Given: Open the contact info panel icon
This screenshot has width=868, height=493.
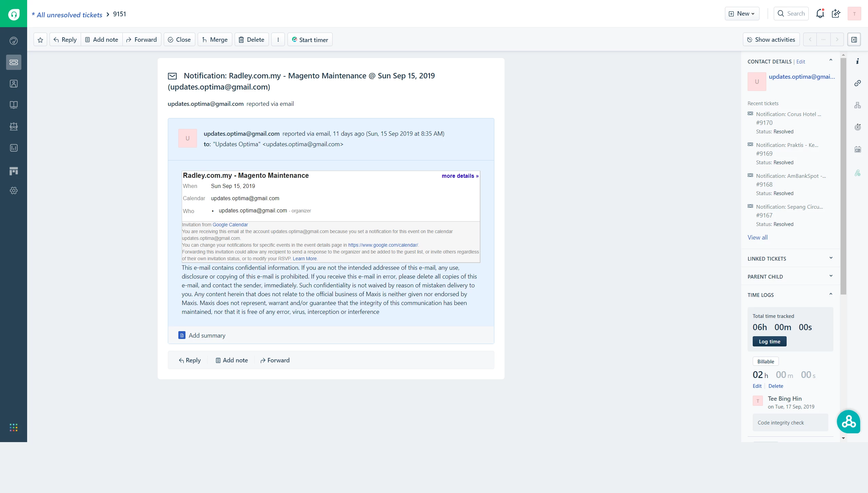Looking at the screenshot, I should point(858,61).
